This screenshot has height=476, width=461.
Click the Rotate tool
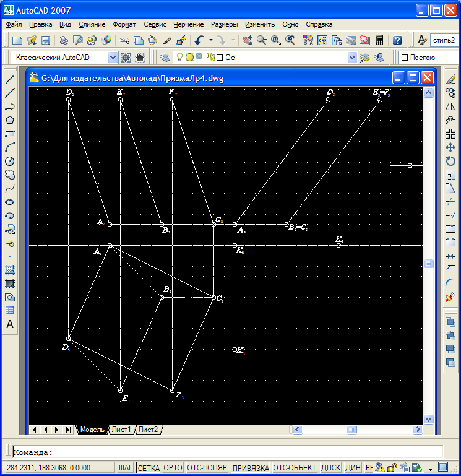tap(450, 161)
